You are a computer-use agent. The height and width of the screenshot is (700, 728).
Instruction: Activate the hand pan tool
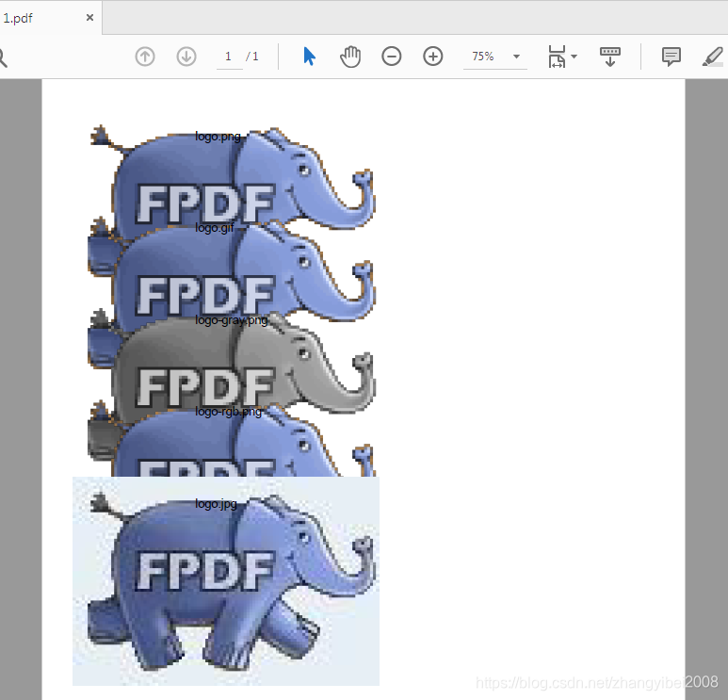point(350,57)
